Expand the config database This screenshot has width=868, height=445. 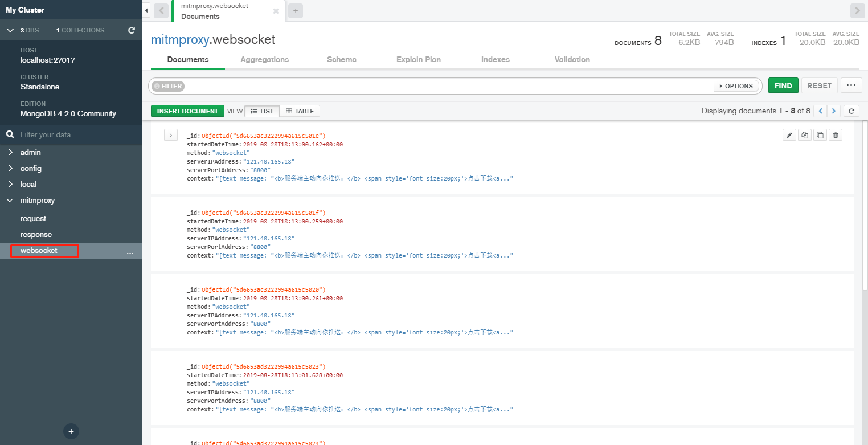[x=10, y=169]
